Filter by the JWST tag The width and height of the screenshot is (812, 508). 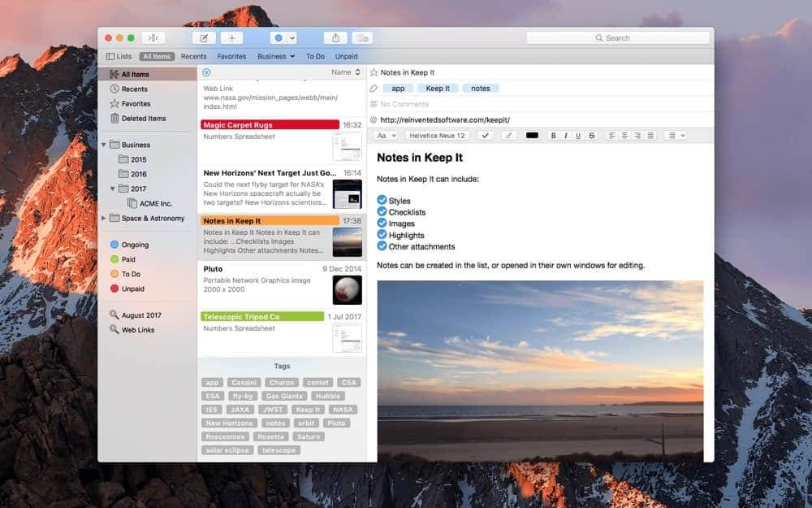[x=273, y=410]
